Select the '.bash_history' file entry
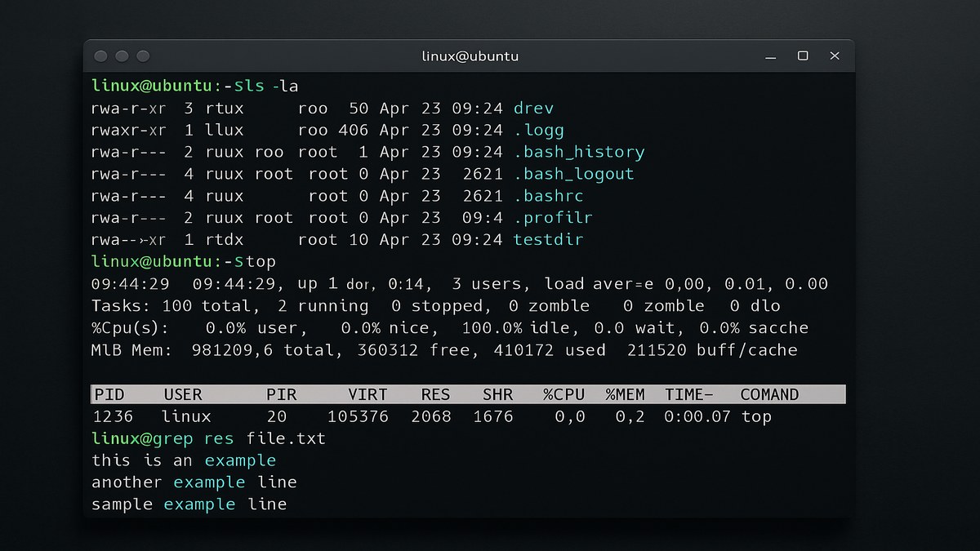 pyautogui.click(x=579, y=151)
